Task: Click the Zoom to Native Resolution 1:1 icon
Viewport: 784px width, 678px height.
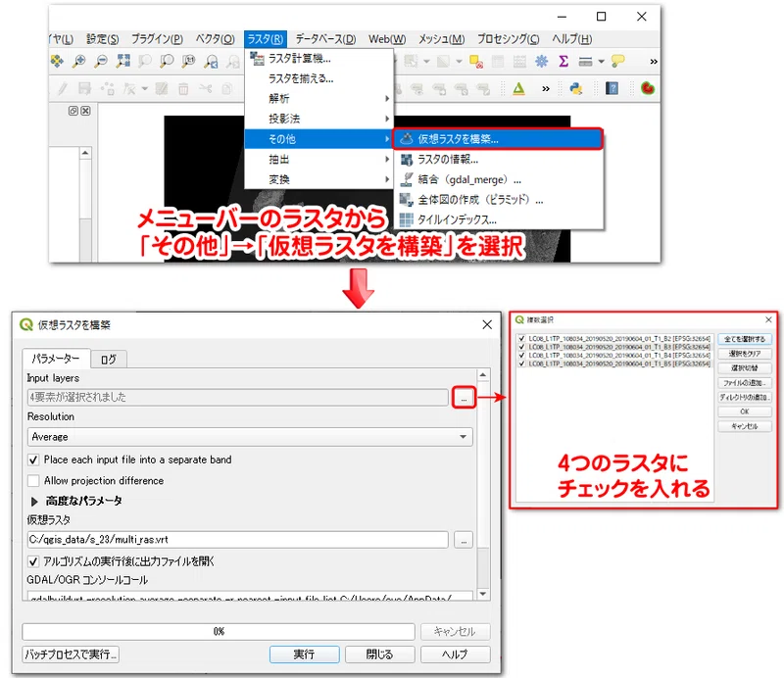Action: click(188, 61)
